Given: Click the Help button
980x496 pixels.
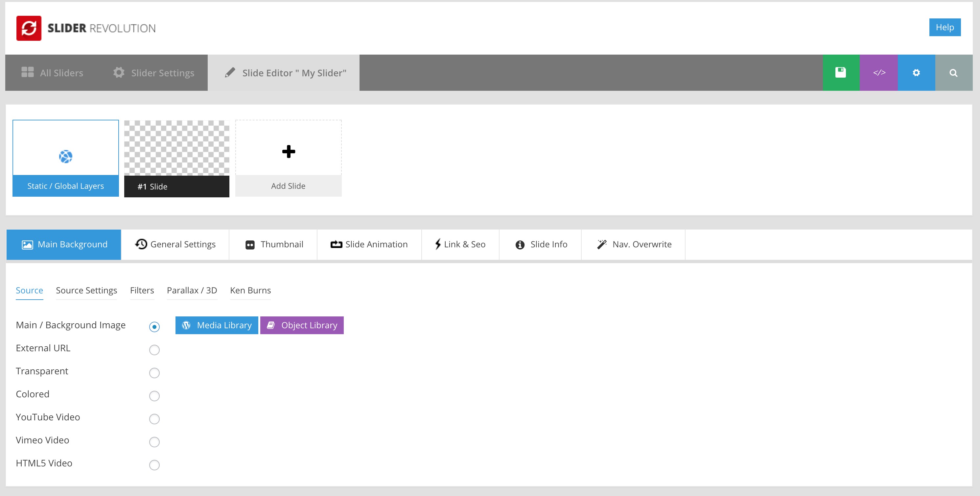Looking at the screenshot, I should point(945,27).
